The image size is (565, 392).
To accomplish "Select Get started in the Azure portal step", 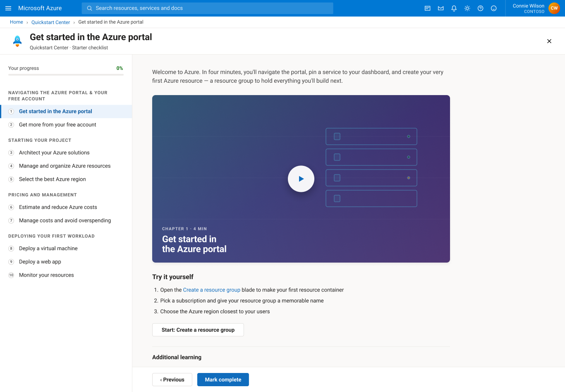I will click(x=66, y=112).
